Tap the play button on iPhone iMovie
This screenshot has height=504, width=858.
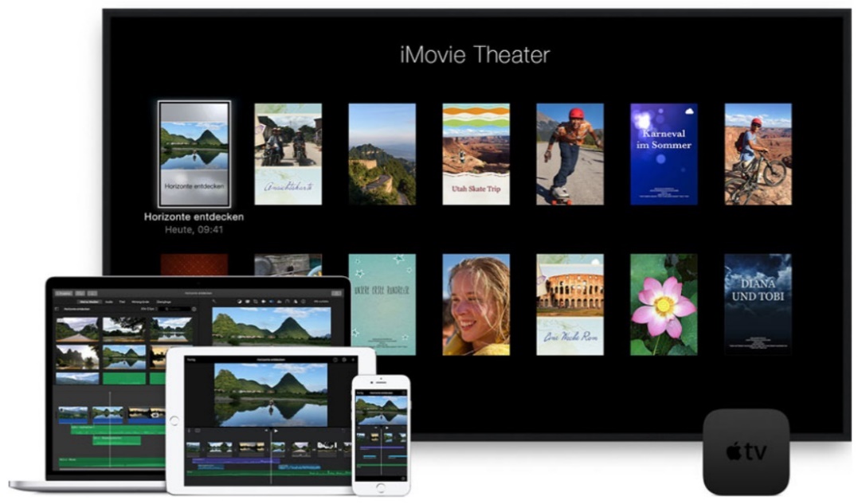pos(387,428)
